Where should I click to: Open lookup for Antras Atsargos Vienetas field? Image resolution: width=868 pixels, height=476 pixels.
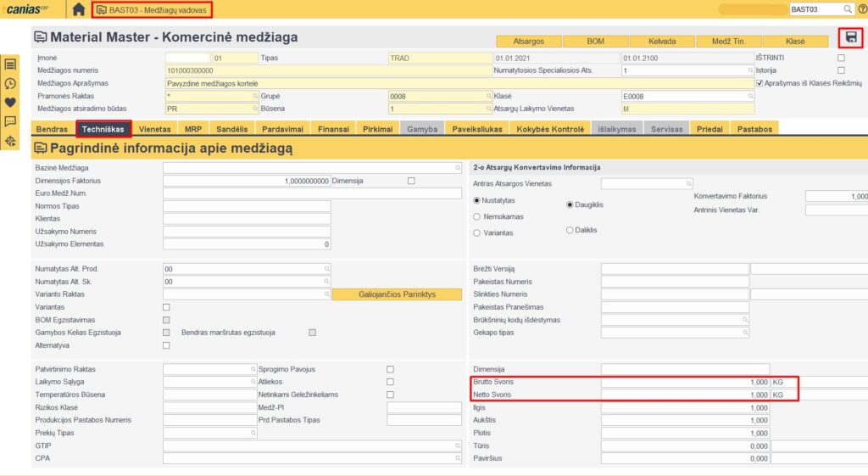(689, 183)
